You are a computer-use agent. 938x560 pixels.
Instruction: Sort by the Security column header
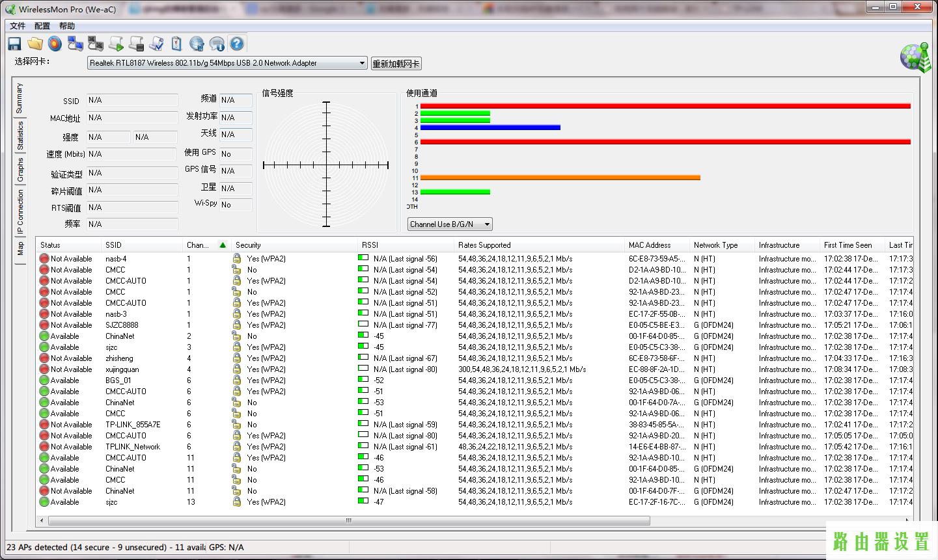point(294,245)
